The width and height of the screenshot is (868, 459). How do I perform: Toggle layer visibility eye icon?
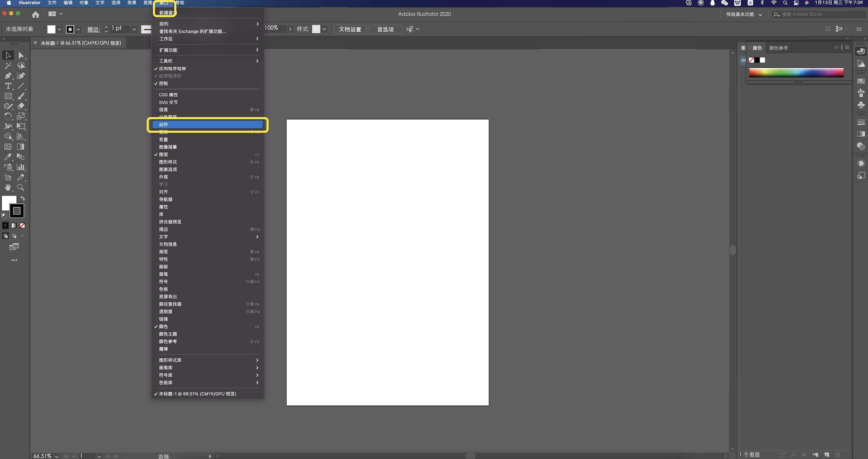coord(744,60)
